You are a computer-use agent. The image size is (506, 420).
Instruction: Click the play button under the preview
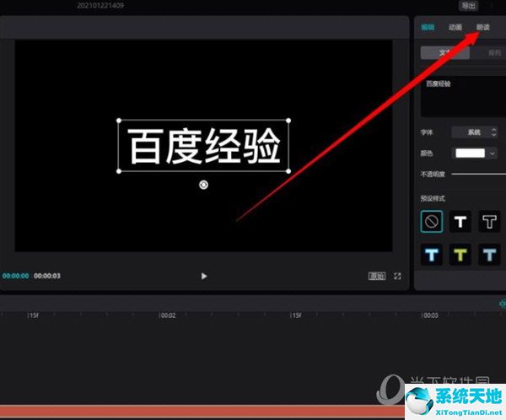[204, 276]
